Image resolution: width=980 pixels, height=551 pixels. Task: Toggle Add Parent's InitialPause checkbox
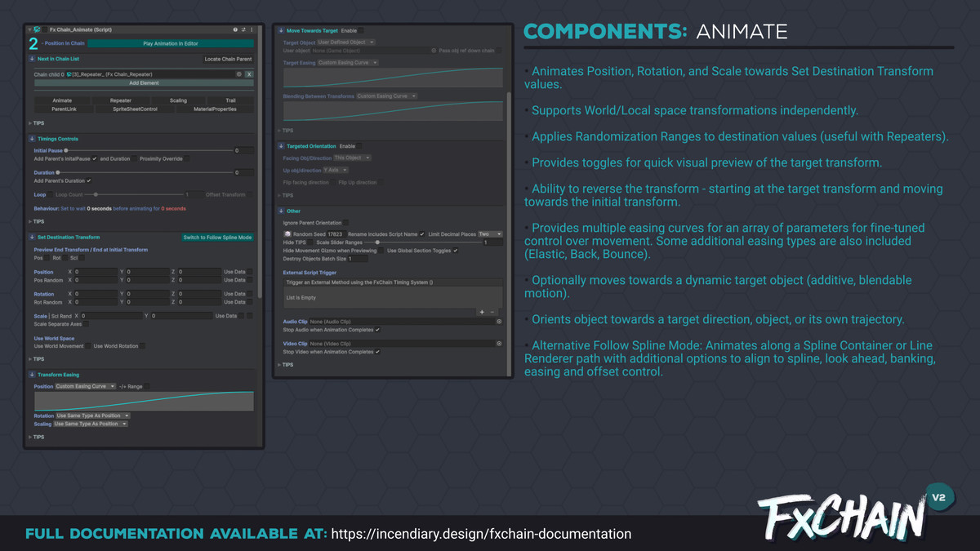coord(95,158)
